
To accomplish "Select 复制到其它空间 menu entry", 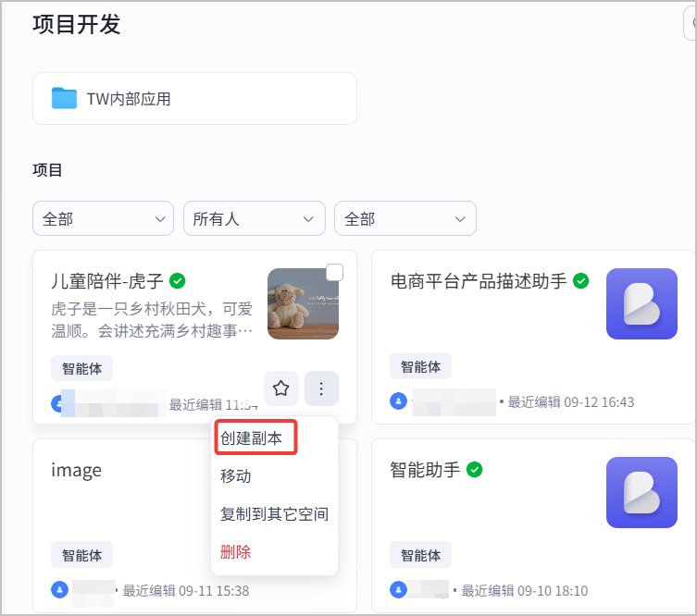I will (274, 514).
